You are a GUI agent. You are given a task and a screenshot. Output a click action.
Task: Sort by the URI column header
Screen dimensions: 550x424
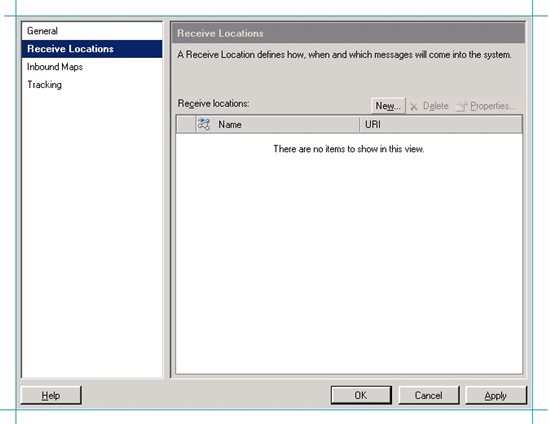pyautogui.click(x=441, y=124)
